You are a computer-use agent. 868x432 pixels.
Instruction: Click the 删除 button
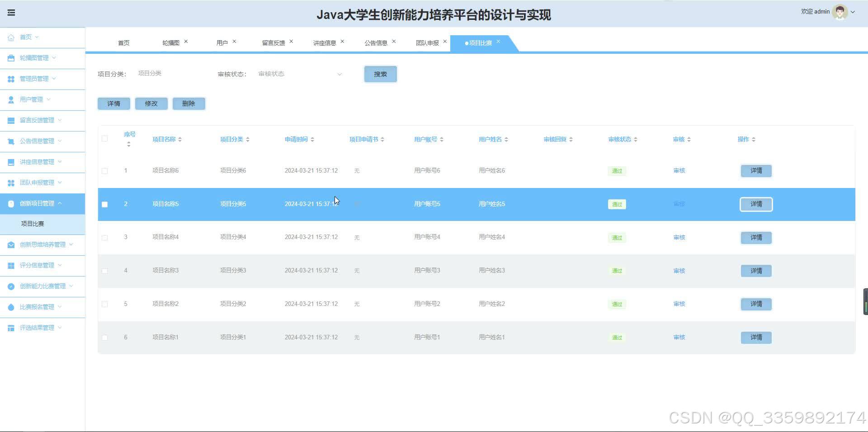[189, 103]
